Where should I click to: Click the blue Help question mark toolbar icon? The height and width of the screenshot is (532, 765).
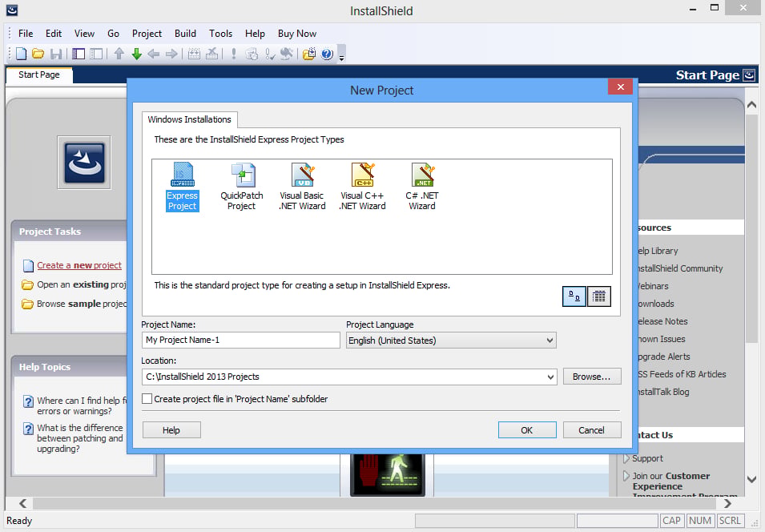tap(327, 54)
